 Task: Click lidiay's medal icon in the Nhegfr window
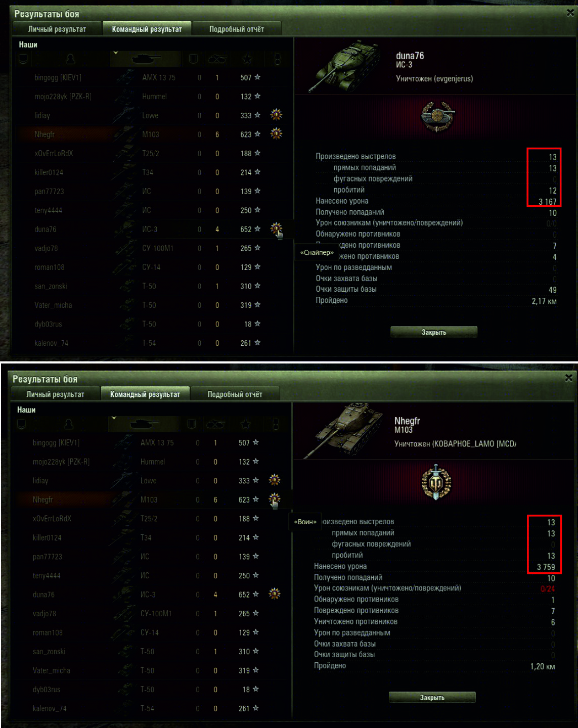coord(275,480)
